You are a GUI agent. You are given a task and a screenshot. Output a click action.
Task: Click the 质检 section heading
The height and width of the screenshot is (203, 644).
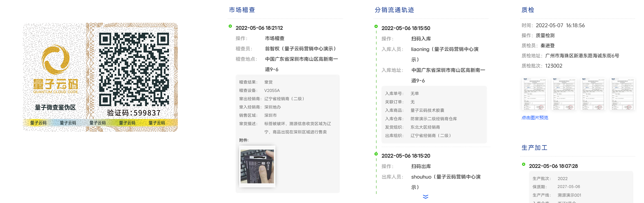pos(528,10)
